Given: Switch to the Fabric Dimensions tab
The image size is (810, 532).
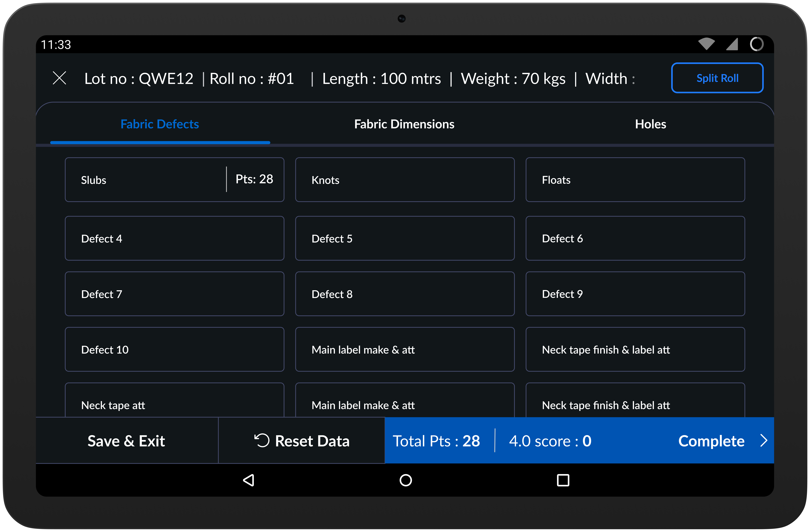Looking at the screenshot, I should [404, 124].
